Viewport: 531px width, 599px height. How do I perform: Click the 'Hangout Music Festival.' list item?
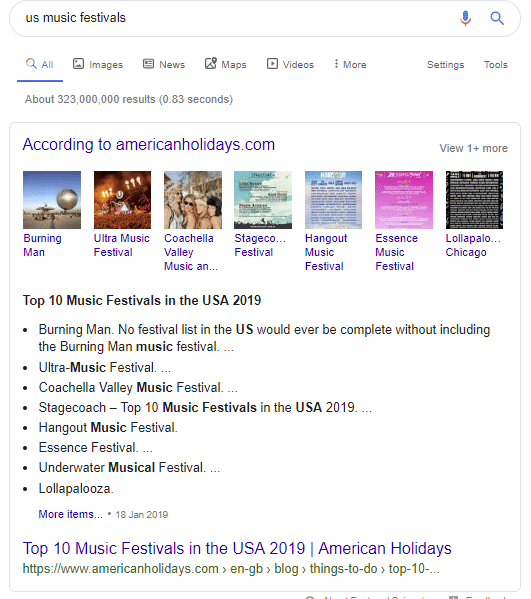coord(108,427)
